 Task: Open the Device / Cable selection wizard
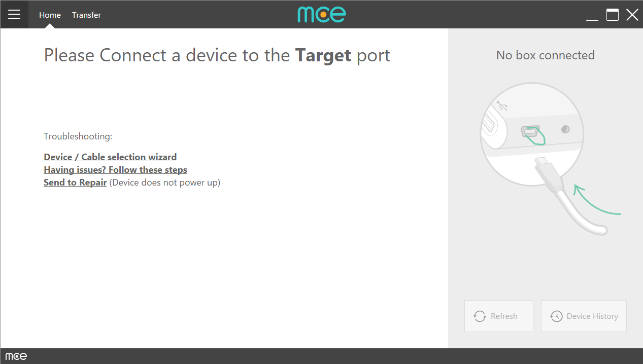click(110, 157)
